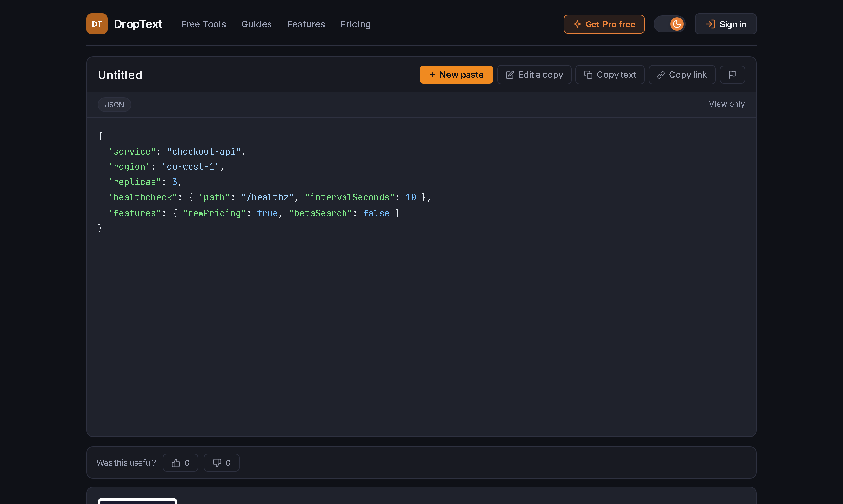The image size is (843, 504).
Task: Click the flag report icon
Action: (x=732, y=74)
